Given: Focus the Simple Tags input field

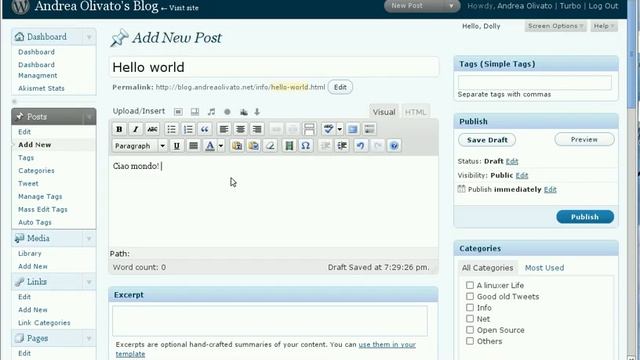Looking at the screenshot, I should [535, 82].
